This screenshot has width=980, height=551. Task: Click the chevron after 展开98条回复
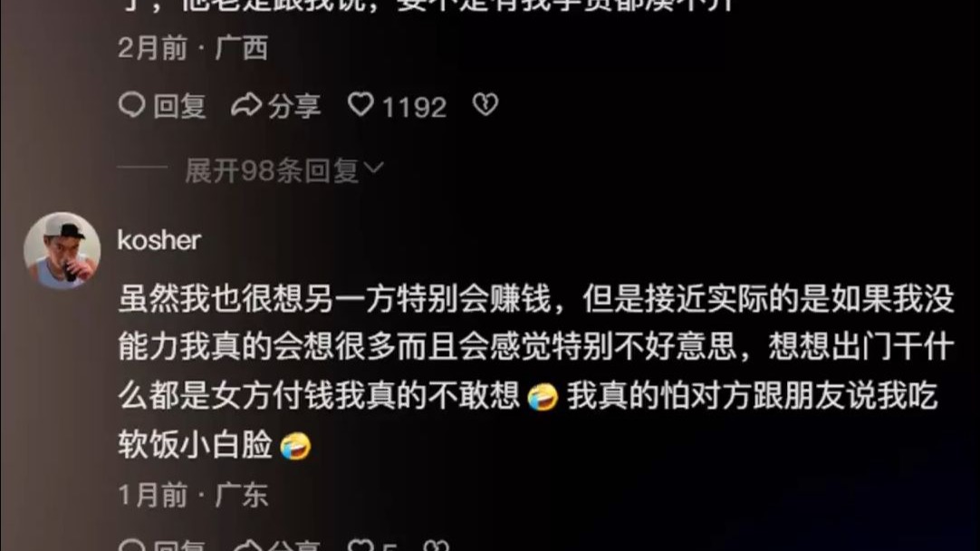point(373,169)
